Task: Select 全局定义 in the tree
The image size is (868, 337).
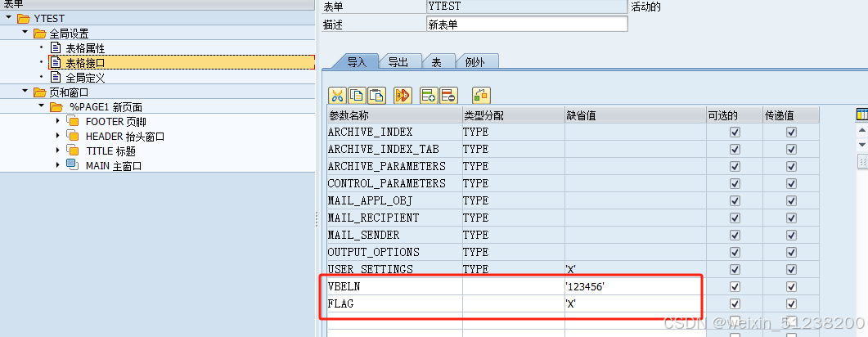Action: 85,78
